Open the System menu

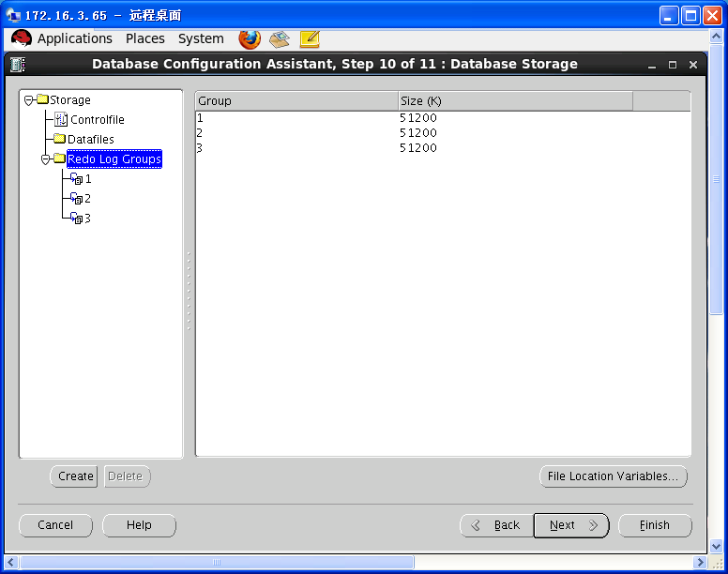(x=201, y=38)
